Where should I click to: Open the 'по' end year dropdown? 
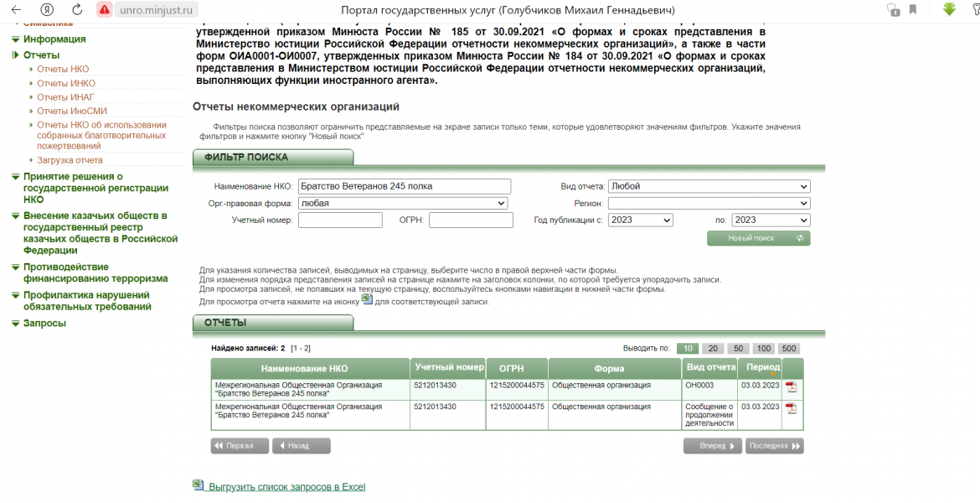pos(771,220)
